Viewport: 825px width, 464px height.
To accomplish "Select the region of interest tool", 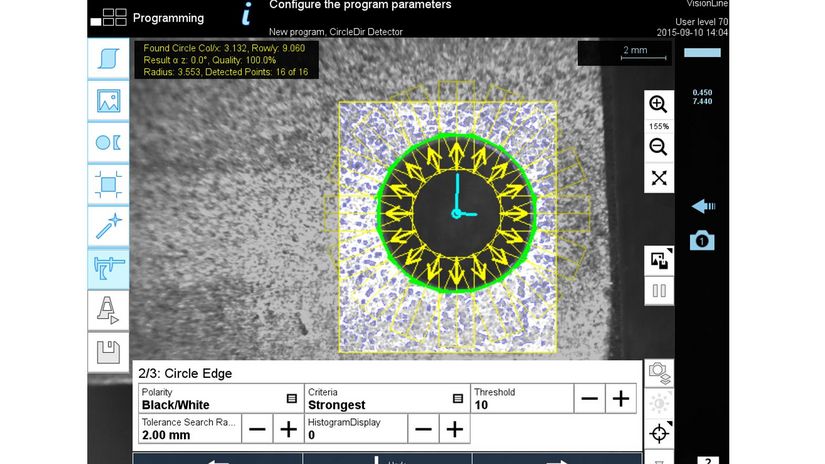I will tap(108, 184).
